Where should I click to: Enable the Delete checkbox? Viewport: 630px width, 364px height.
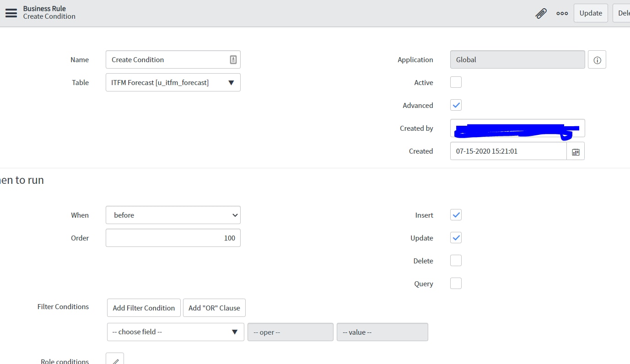click(x=456, y=261)
